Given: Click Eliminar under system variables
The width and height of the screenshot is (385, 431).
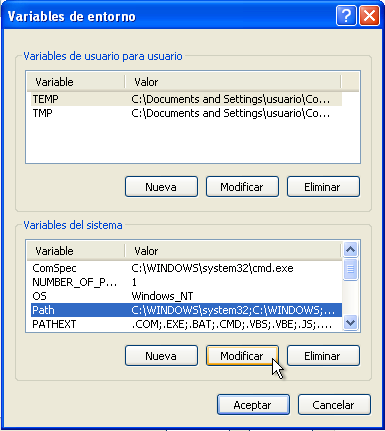Looking at the screenshot, I should point(323,356).
